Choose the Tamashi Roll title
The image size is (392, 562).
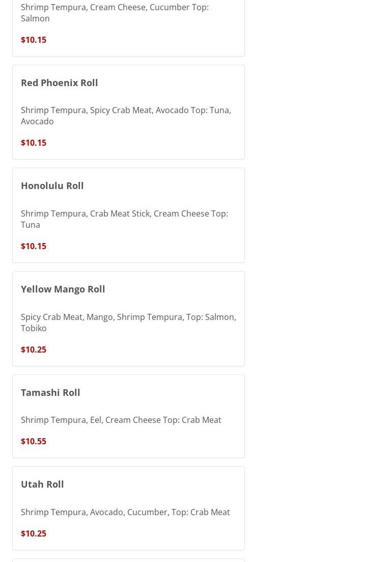click(50, 392)
